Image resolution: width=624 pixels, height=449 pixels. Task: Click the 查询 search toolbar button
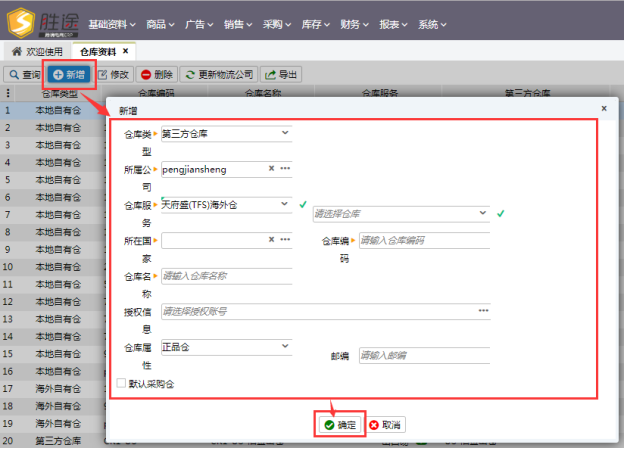tap(24, 74)
